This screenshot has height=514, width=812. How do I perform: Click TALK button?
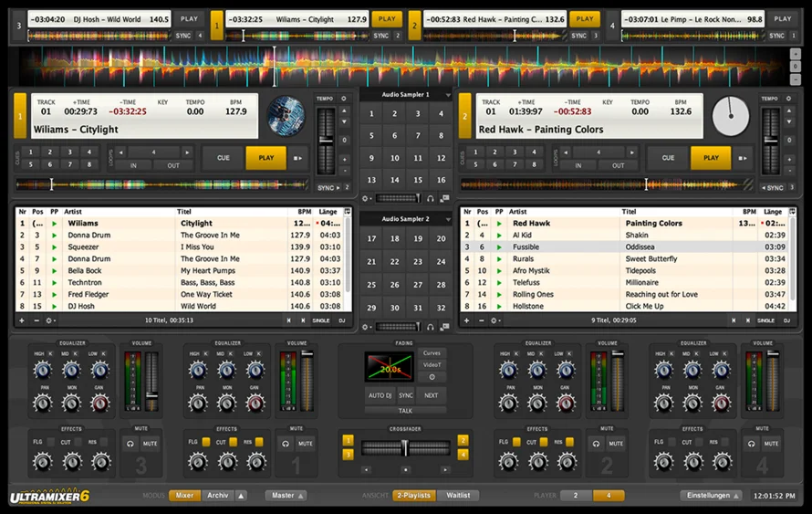coord(405,411)
